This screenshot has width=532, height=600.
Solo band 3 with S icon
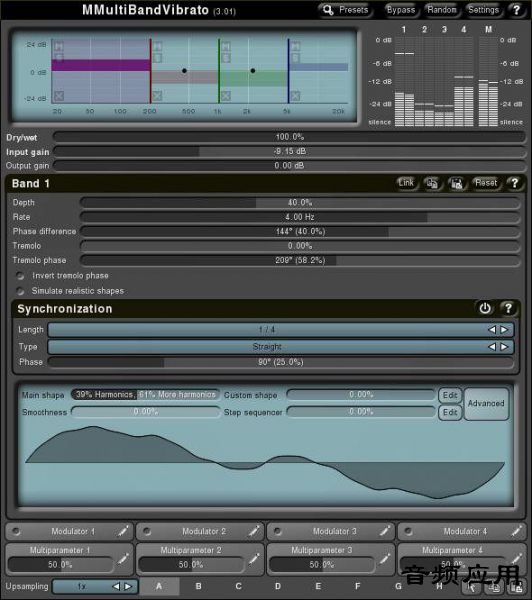click(226, 58)
